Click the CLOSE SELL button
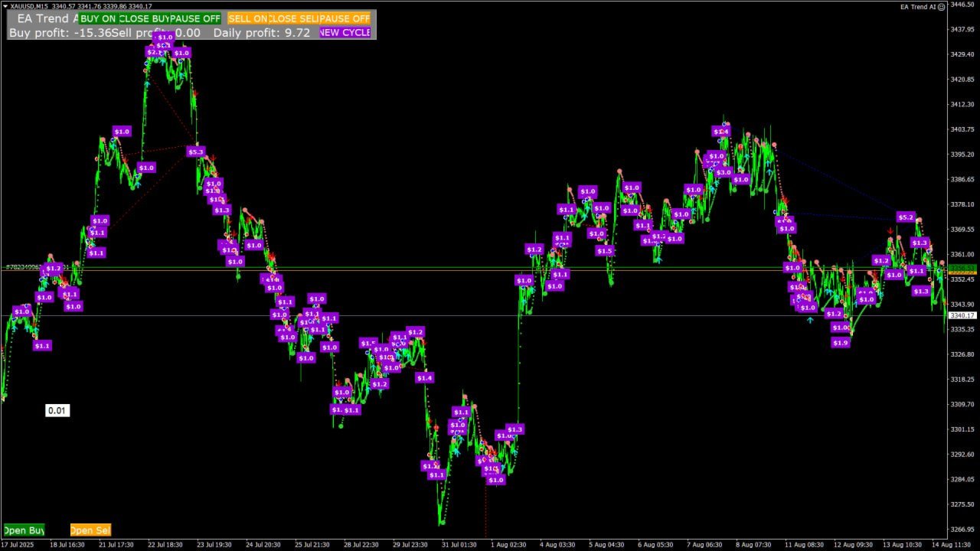980x551 pixels. pyautogui.click(x=294, y=18)
